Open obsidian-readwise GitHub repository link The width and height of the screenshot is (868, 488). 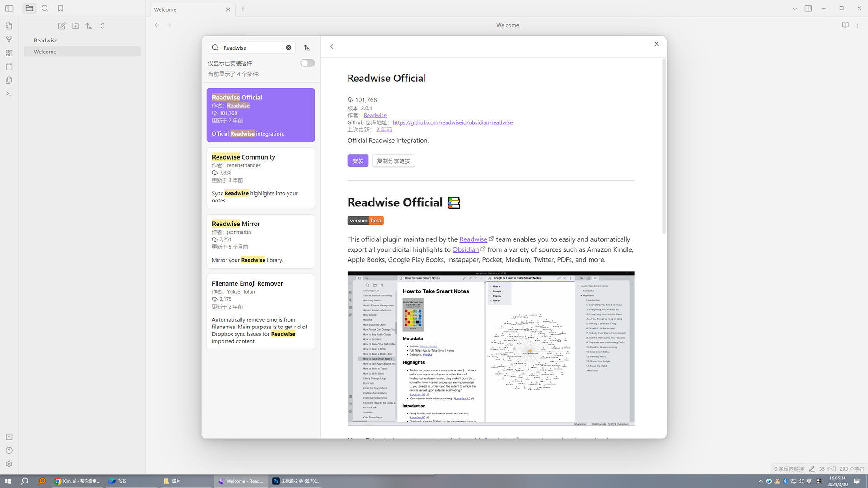tap(453, 122)
